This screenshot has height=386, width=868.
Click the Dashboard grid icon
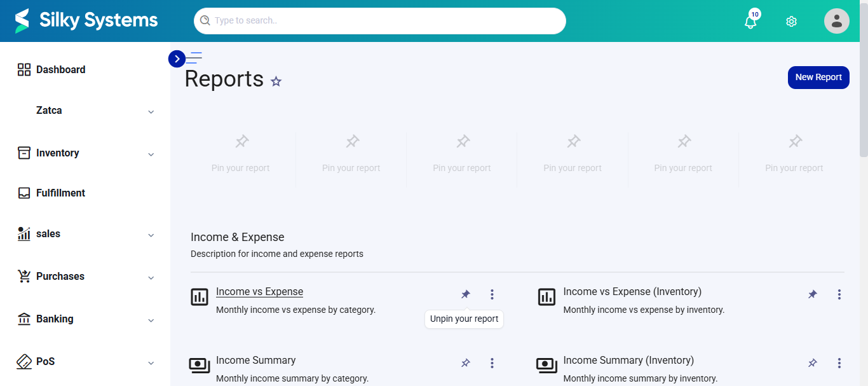tap(24, 70)
